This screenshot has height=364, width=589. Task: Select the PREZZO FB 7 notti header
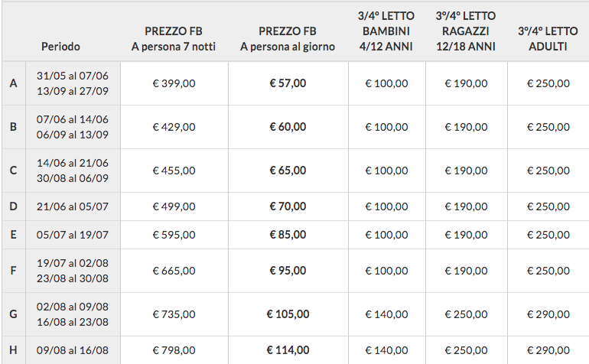click(174, 39)
